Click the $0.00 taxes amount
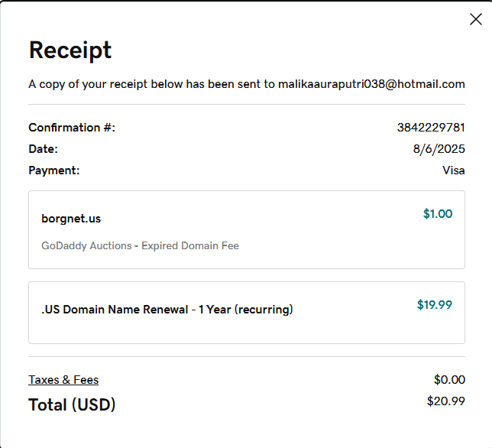Image resolution: width=492 pixels, height=448 pixels. 449,379
